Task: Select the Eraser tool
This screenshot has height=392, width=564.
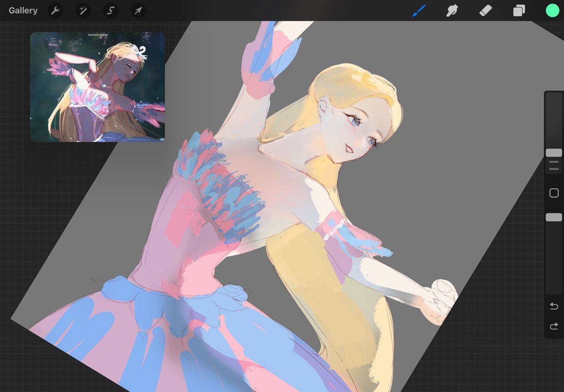Action: [486, 11]
